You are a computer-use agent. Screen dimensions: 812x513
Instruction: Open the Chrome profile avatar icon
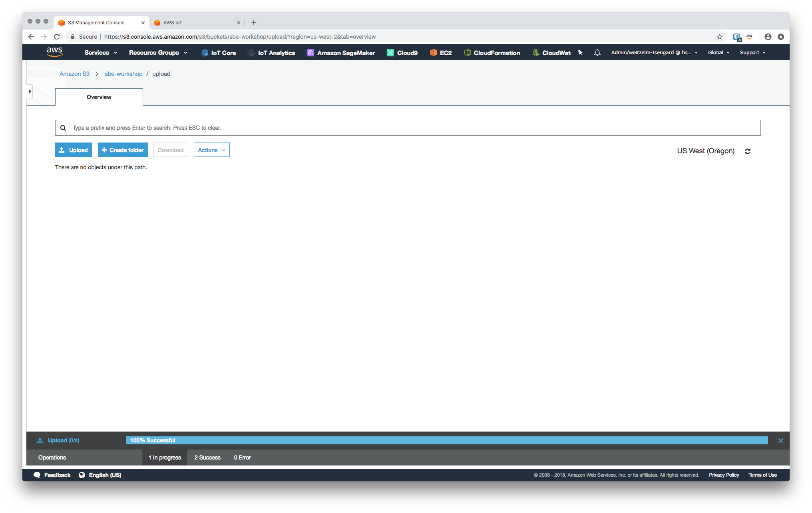[768, 37]
